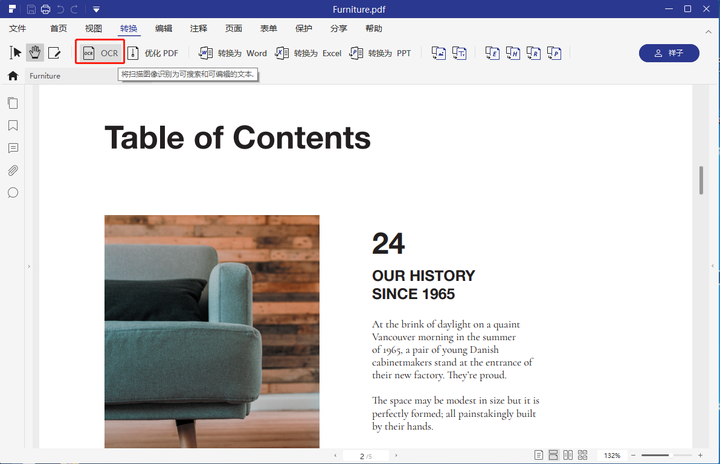Open the attachments paperclip panel
720x464 pixels.
[x=13, y=170]
